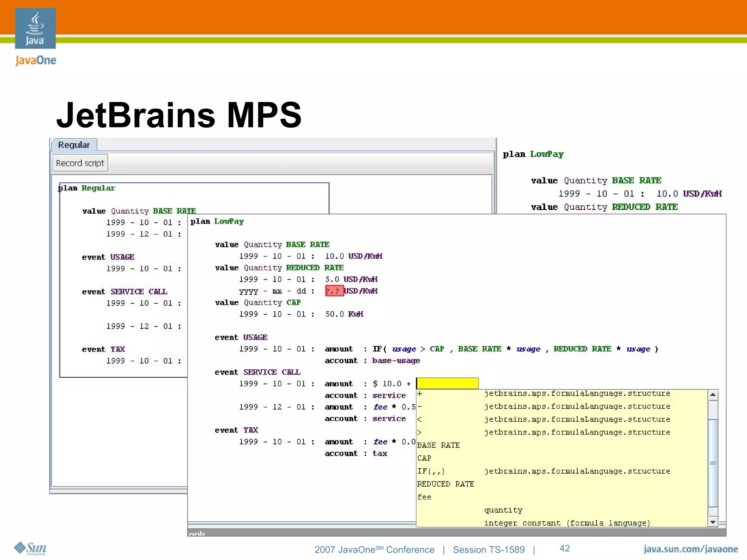Screen dimensions: 747x560
Task: Click completion popup scroll up arrow
Action: click(x=713, y=395)
